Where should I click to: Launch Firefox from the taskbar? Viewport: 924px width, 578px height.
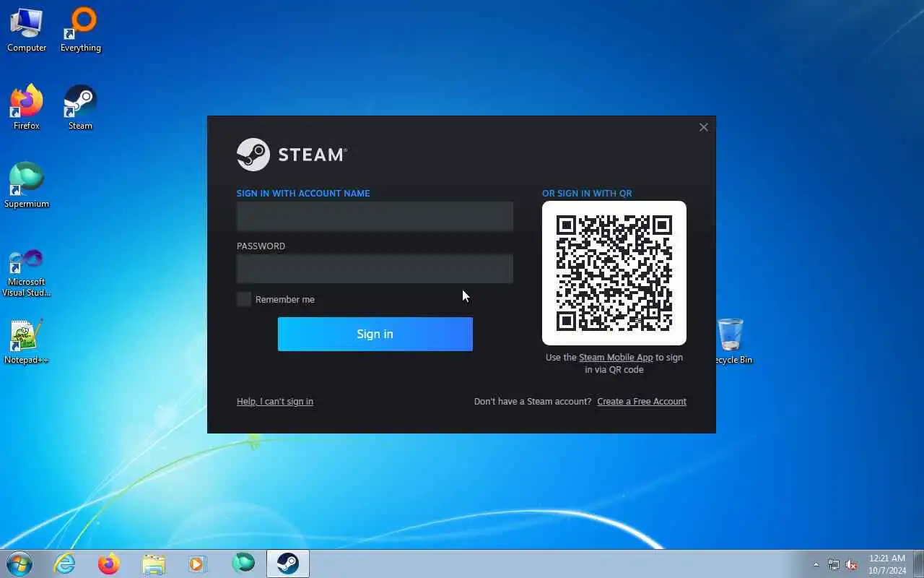[x=109, y=564]
